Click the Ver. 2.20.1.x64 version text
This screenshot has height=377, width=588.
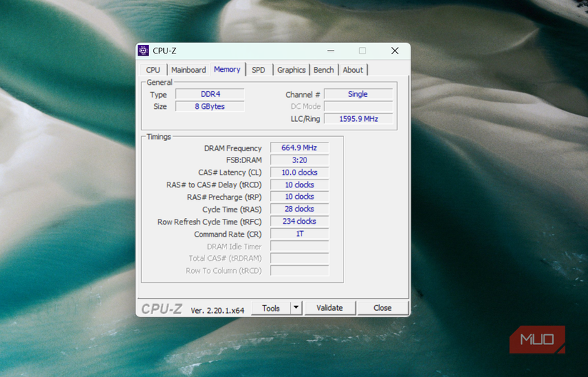click(x=217, y=311)
